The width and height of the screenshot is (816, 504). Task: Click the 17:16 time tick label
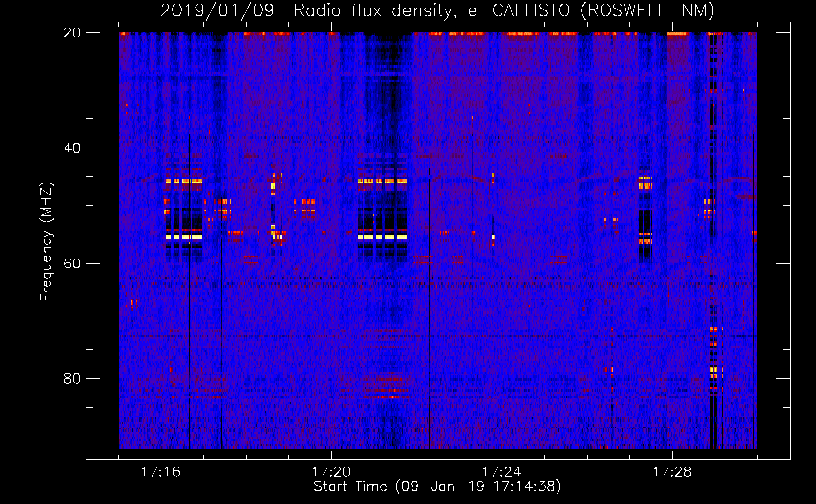(x=160, y=472)
